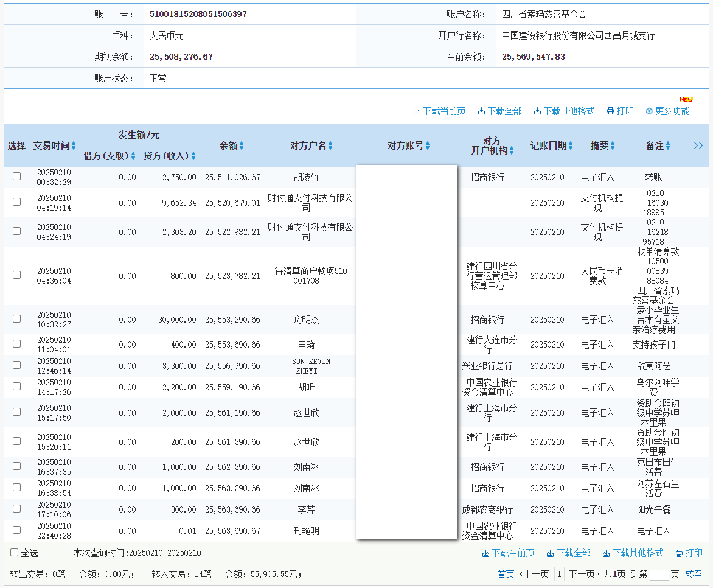
Task: Select the checkbox for 胡昕 transaction
Action: tap(17, 387)
